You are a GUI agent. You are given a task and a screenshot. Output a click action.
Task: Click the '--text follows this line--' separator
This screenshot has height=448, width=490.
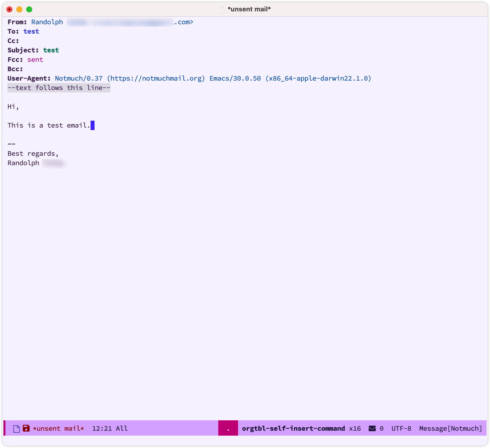click(x=59, y=88)
